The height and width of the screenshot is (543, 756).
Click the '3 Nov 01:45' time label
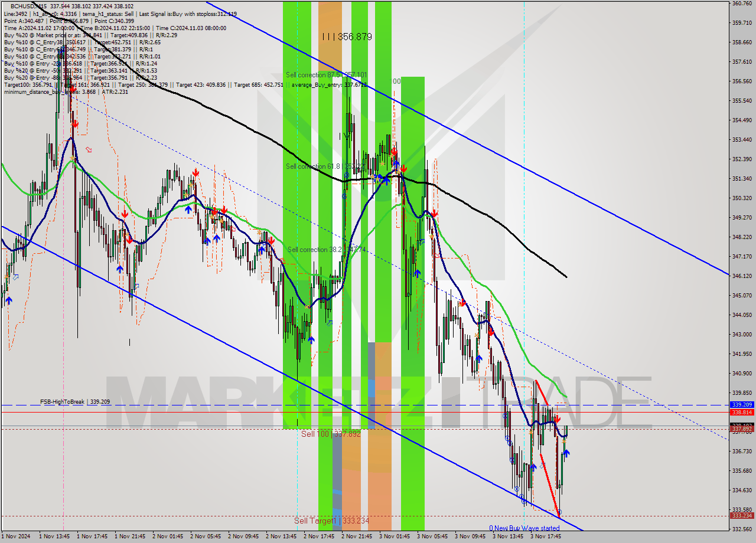point(395,537)
